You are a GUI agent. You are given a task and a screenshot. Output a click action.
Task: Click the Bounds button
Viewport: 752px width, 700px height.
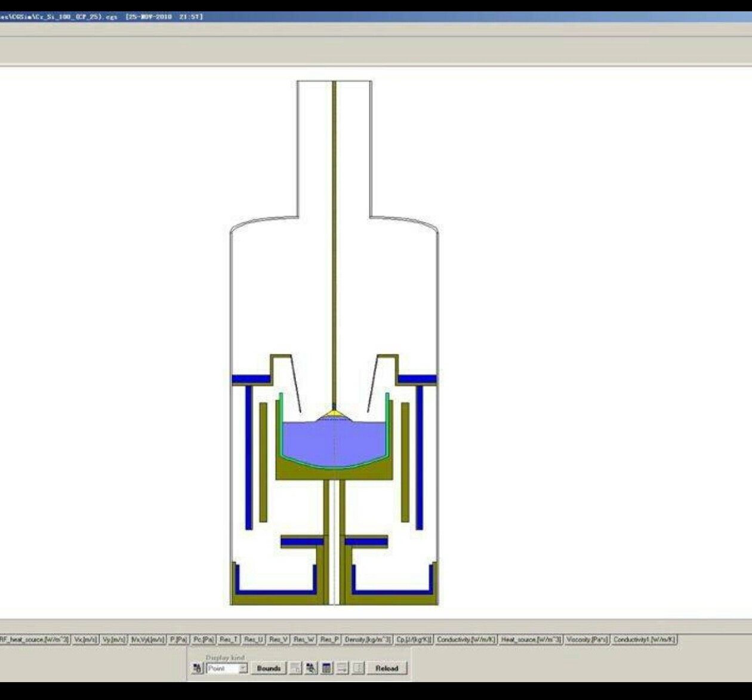[x=269, y=668]
